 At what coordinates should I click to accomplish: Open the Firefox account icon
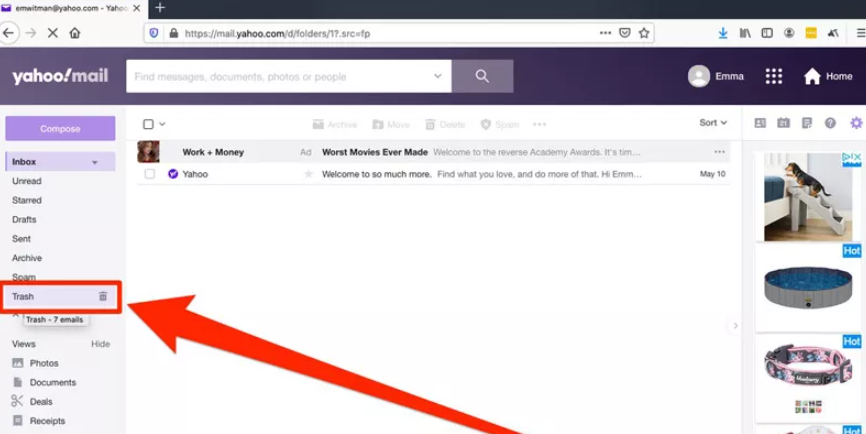click(789, 33)
